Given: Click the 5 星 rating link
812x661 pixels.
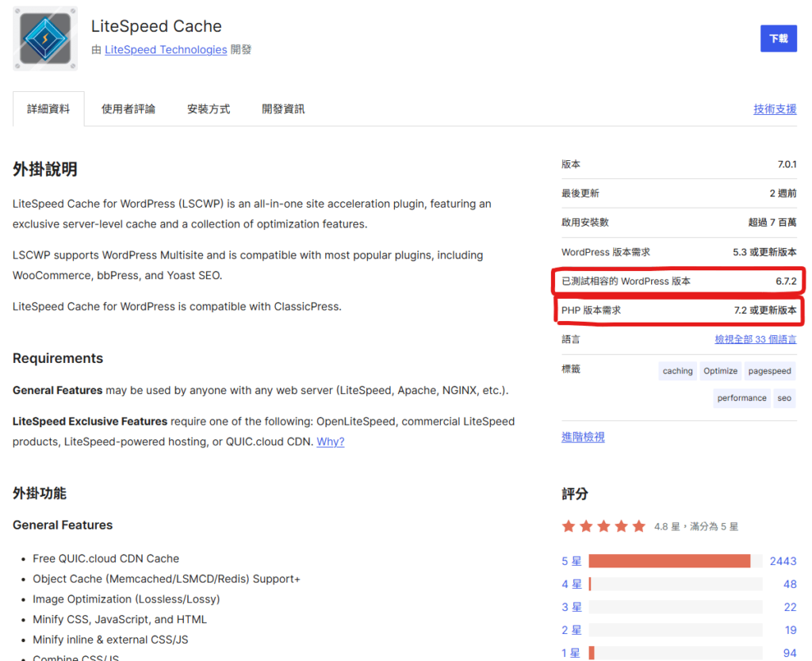Looking at the screenshot, I should click(572, 561).
